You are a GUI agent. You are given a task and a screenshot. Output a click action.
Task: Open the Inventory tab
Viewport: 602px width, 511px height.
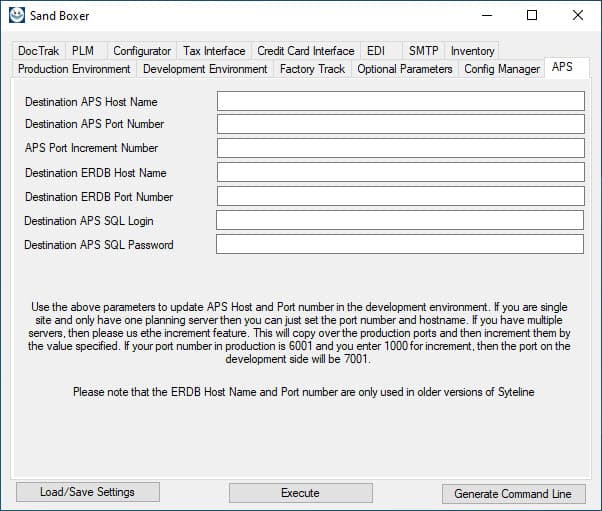pos(472,51)
